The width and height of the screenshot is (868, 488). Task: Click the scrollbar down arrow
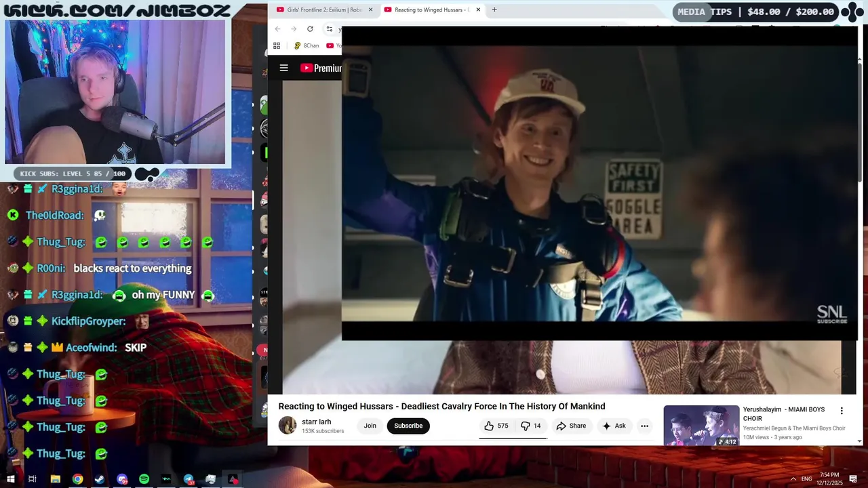(860, 441)
